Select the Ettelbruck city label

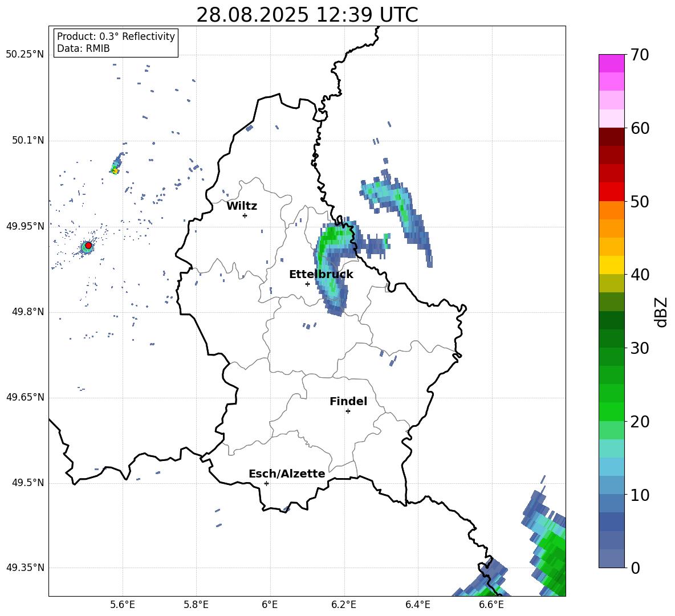tap(321, 275)
